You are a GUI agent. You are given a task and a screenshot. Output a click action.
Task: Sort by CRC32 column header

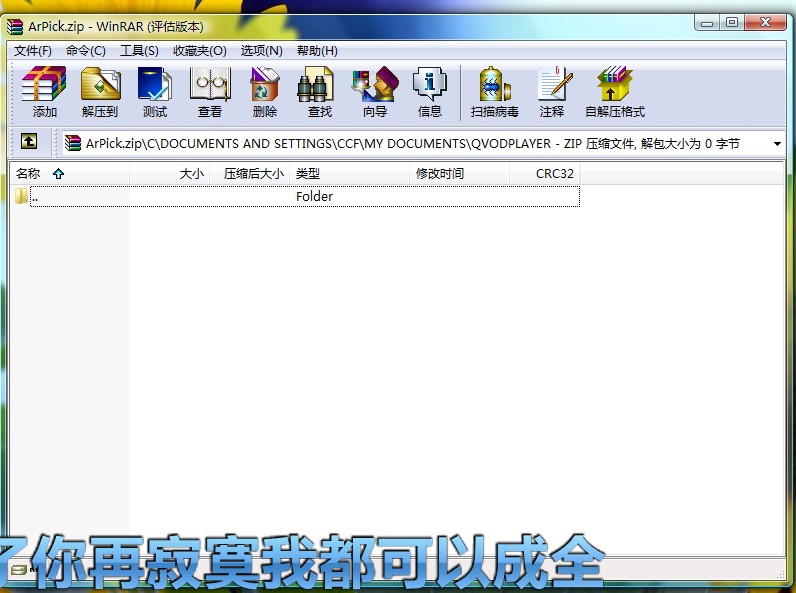(545, 174)
